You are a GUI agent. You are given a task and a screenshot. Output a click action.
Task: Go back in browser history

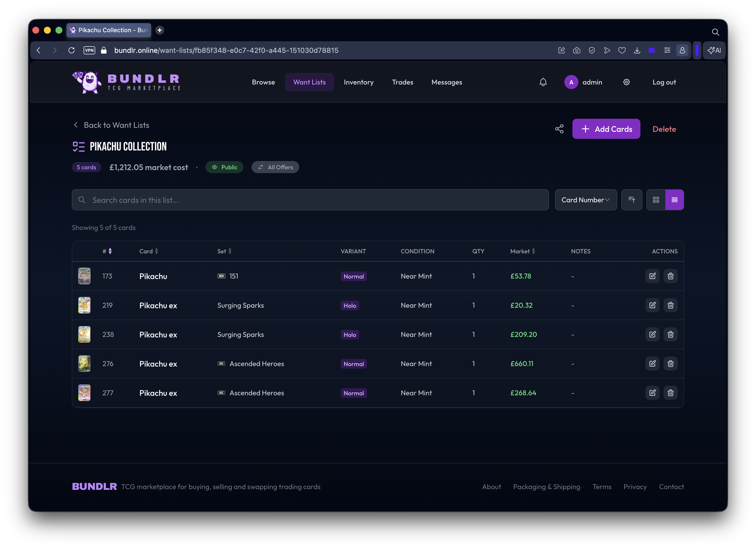(39, 50)
